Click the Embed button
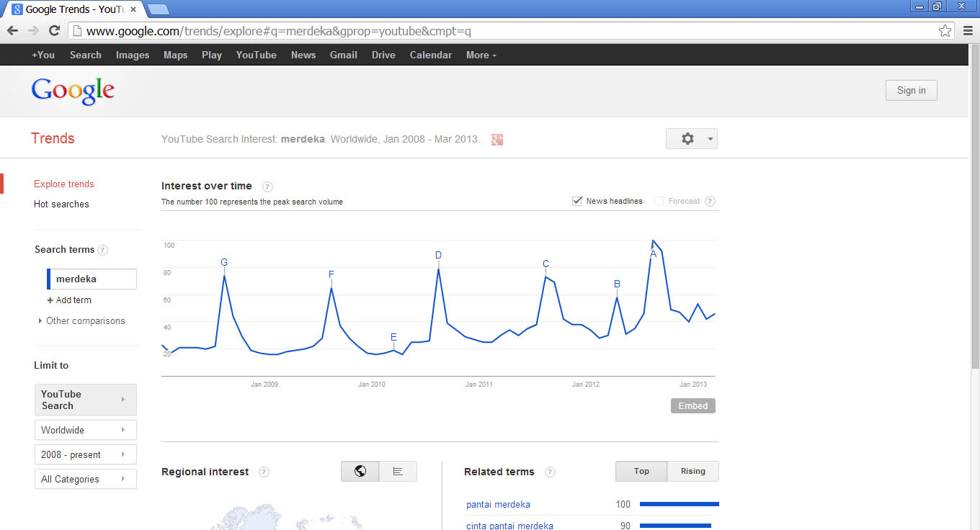This screenshot has height=530, width=980. (x=693, y=406)
